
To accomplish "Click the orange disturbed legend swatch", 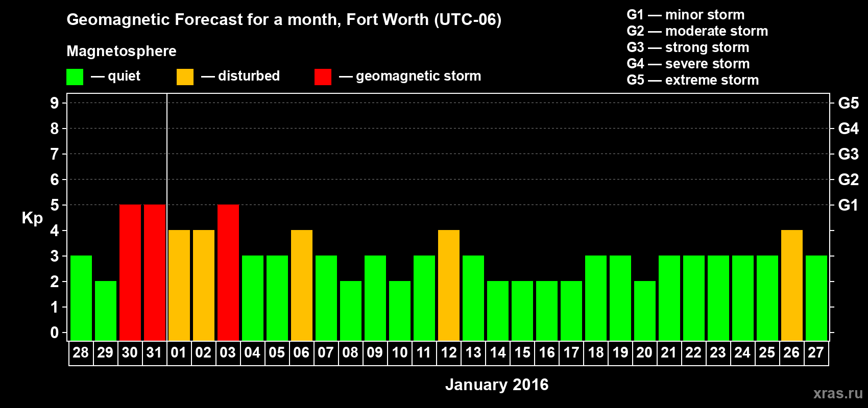I will [x=185, y=77].
